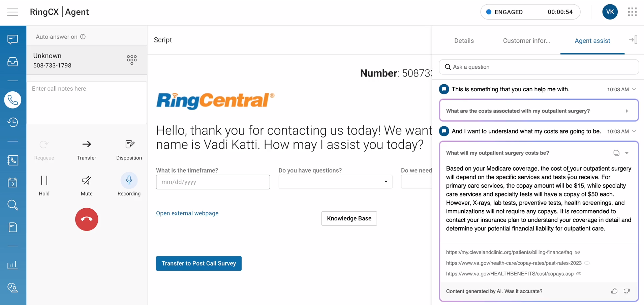Open the messages panel in the sidebar
Screen dimensions: 644x305
[12, 39]
